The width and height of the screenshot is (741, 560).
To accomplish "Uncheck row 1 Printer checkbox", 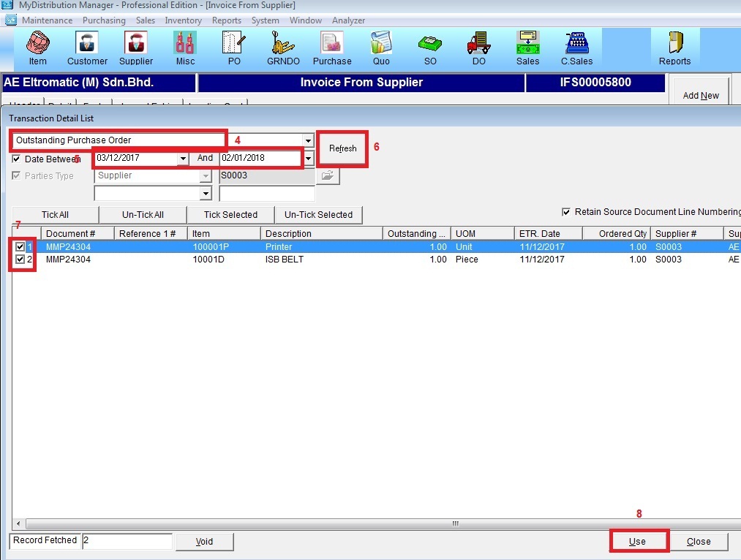I will click(x=20, y=247).
